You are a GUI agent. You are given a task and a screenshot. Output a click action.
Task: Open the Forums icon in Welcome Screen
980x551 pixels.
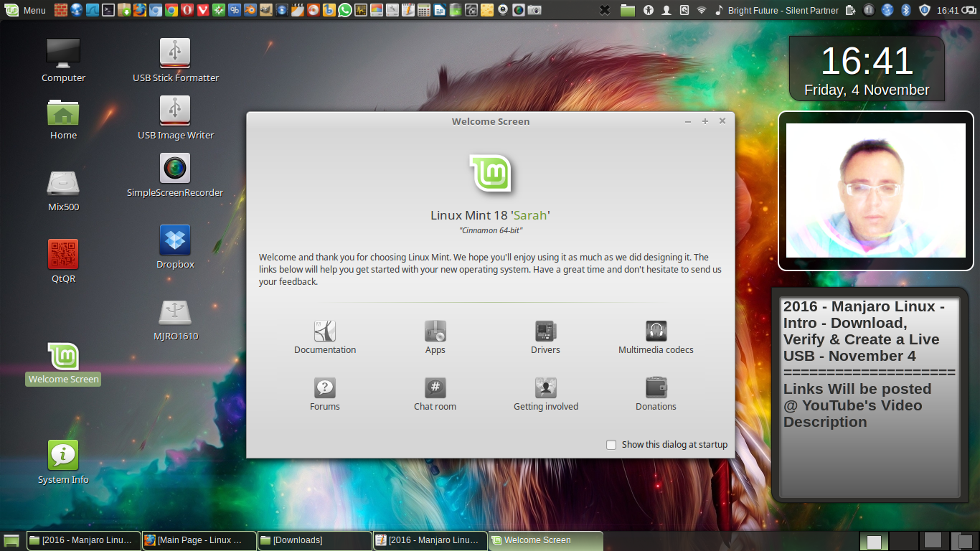tap(325, 388)
